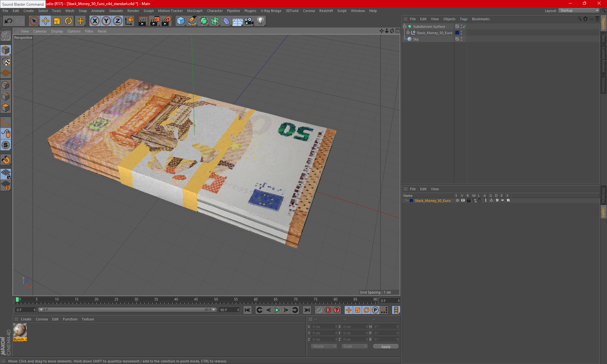Select the Live Selection tool
Image resolution: width=607 pixels, height=364 pixels.
(34, 21)
